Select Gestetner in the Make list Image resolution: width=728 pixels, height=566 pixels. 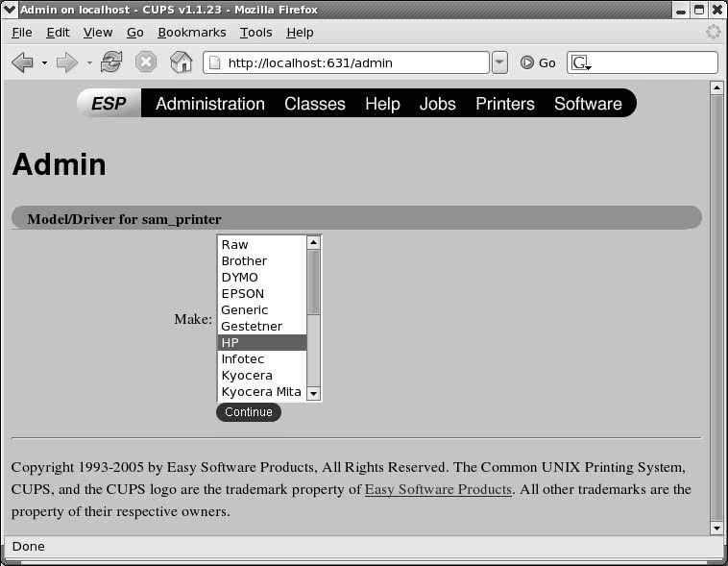262,326
